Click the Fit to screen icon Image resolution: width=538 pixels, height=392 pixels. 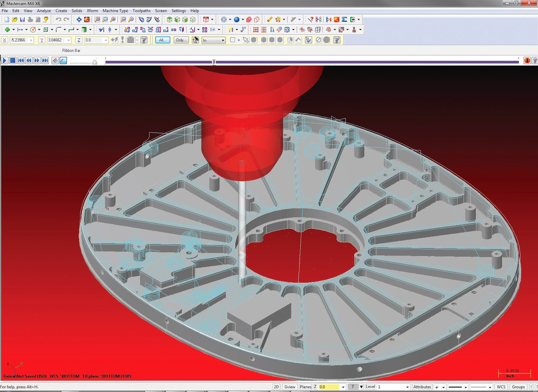point(79,20)
